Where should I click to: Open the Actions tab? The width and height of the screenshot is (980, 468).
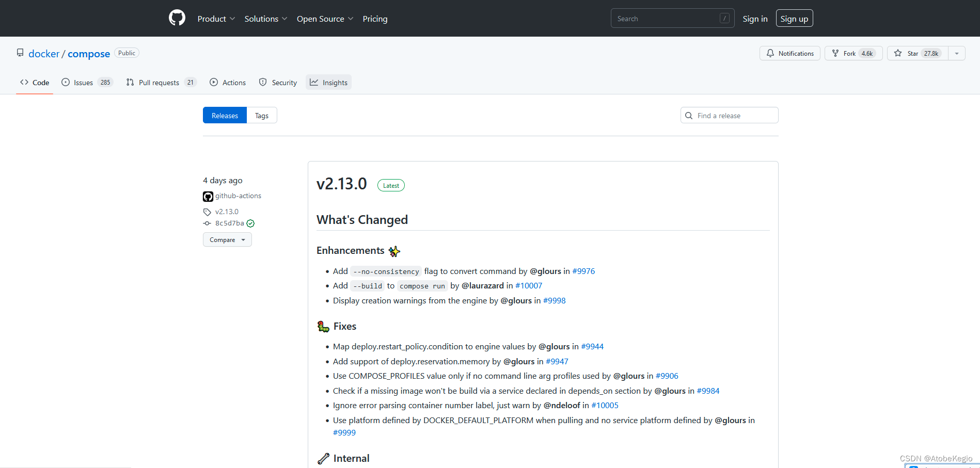[228, 83]
